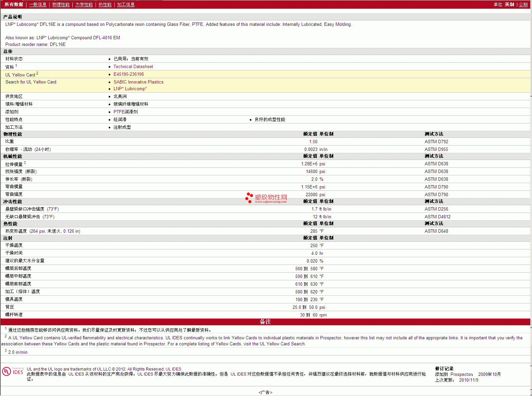Click the 塑胶物性网 watermark logo
Screen dimensions: 532x396
coord(266,198)
